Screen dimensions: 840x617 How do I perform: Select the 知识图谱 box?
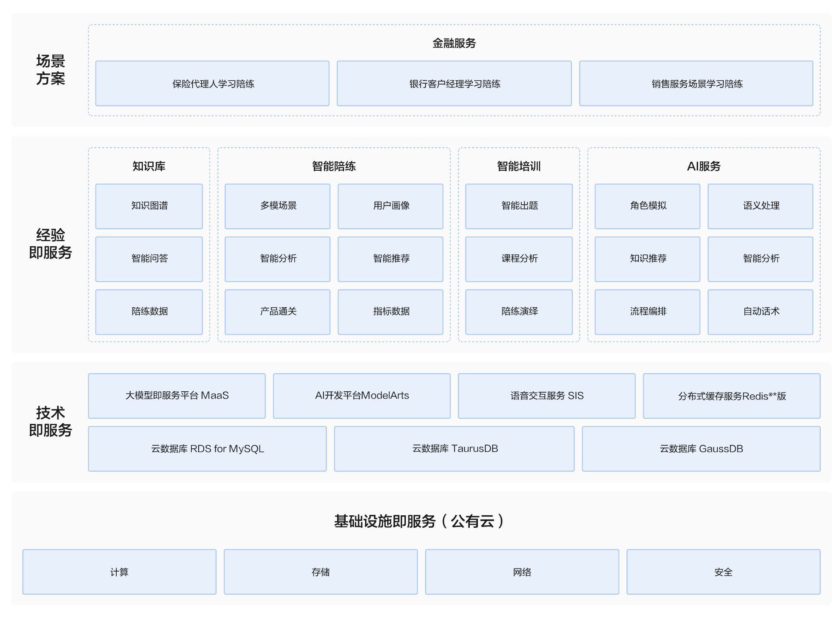click(149, 206)
